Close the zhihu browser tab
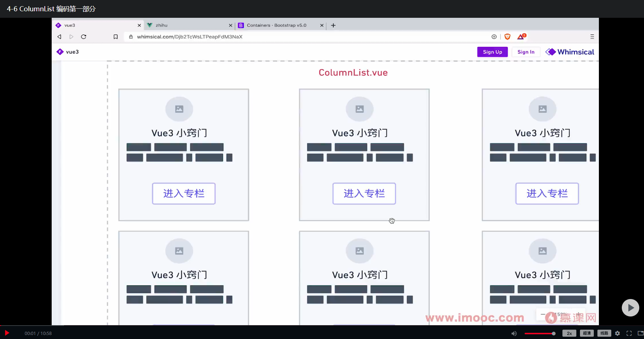The image size is (644, 339). click(231, 25)
